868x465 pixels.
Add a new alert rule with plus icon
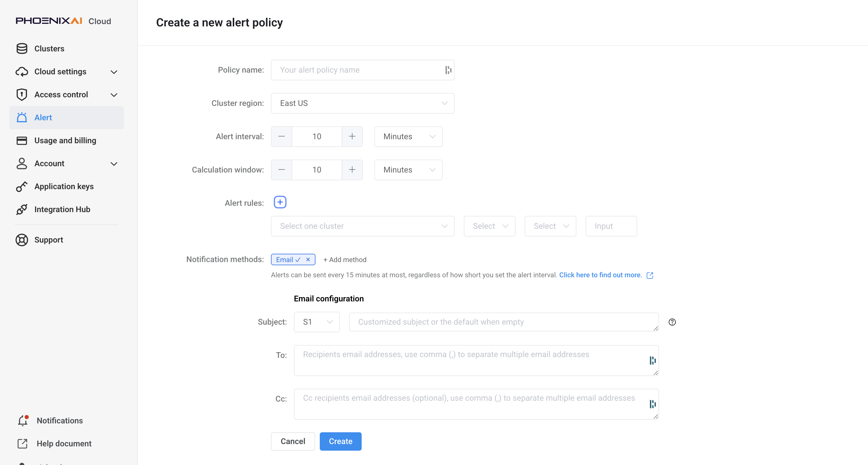click(x=280, y=202)
